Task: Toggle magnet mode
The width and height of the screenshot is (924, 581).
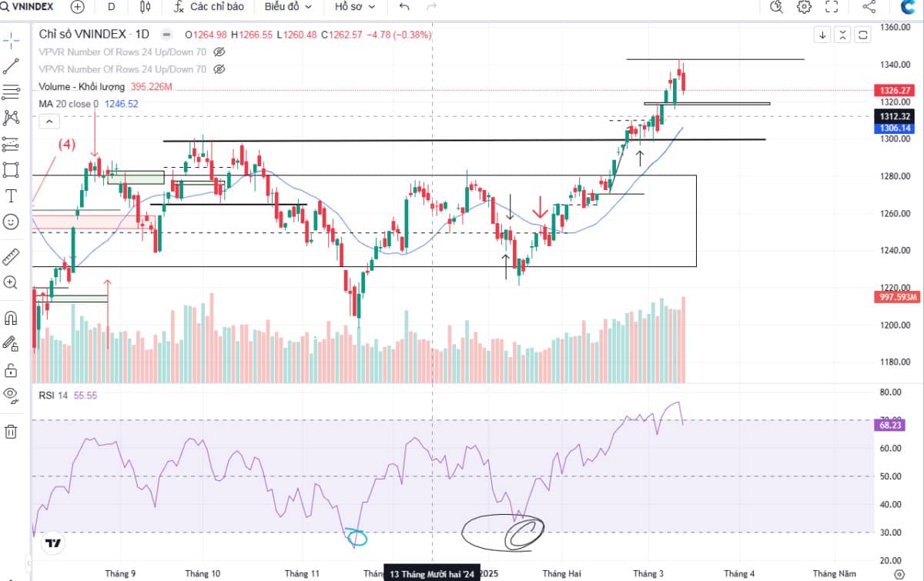Action: [11, 317]
